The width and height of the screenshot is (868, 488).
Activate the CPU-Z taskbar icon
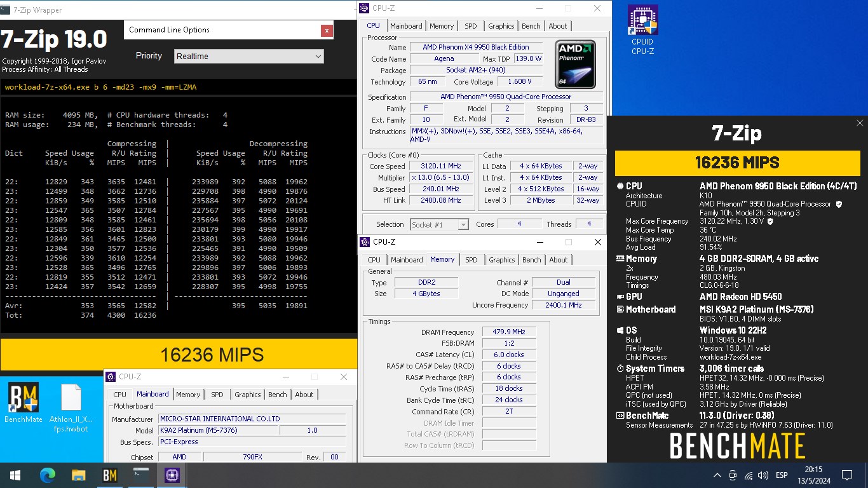172,475
